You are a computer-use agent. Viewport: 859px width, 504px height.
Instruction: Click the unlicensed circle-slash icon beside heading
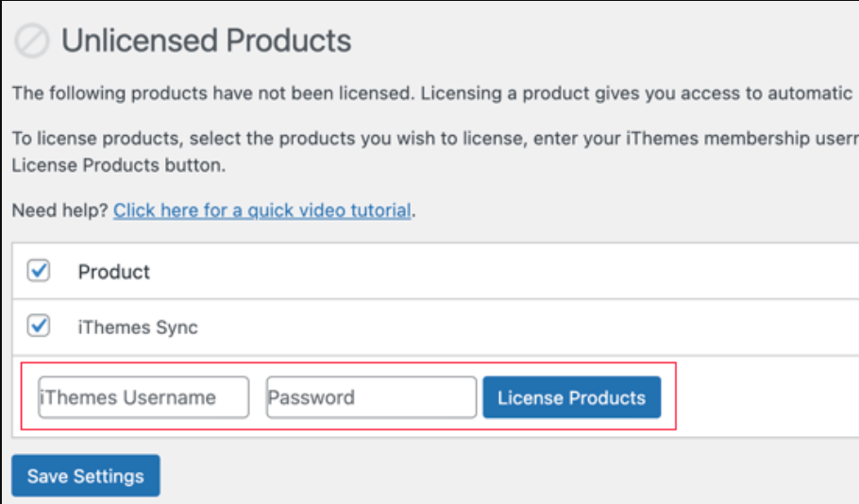click(x=32, y=41)
